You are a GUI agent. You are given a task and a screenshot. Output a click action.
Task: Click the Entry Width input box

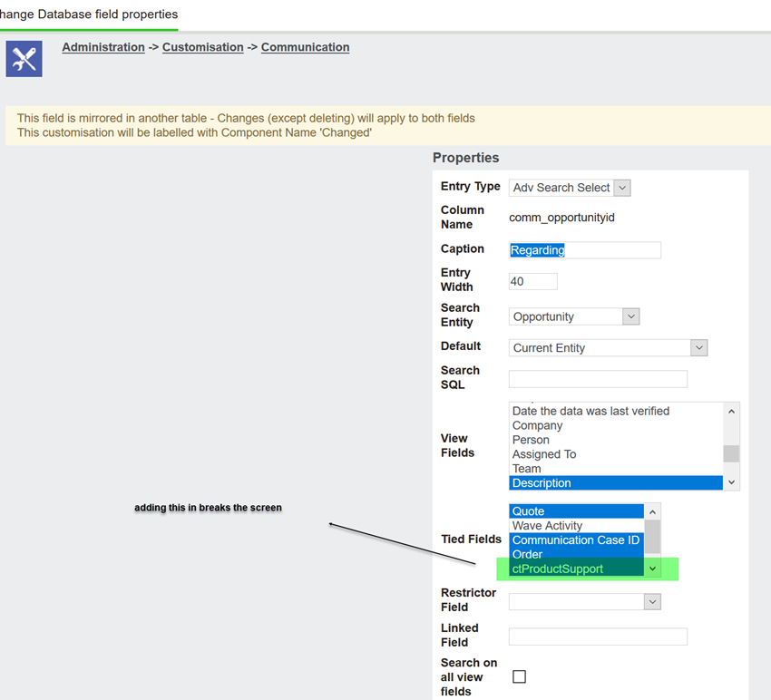(533, 282)
